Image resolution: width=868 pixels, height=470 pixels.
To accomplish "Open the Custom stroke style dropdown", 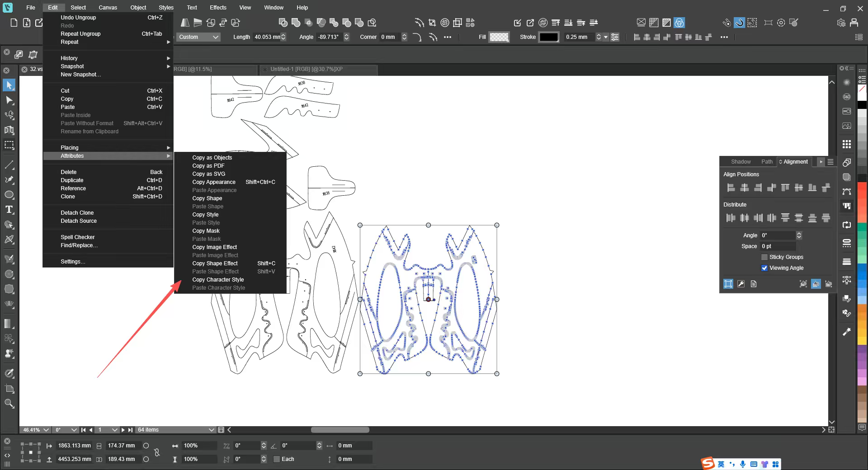I will pyautogui.click(x=198, y=37).
